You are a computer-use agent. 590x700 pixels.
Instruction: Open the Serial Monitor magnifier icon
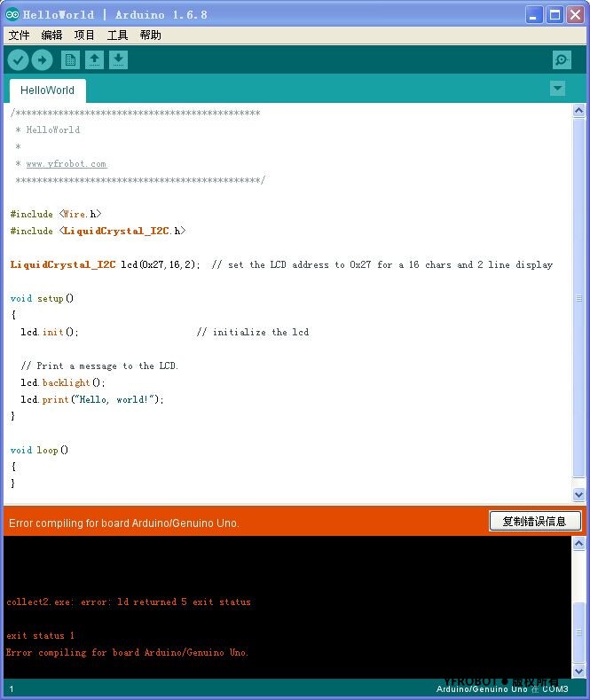coord(562,59)
